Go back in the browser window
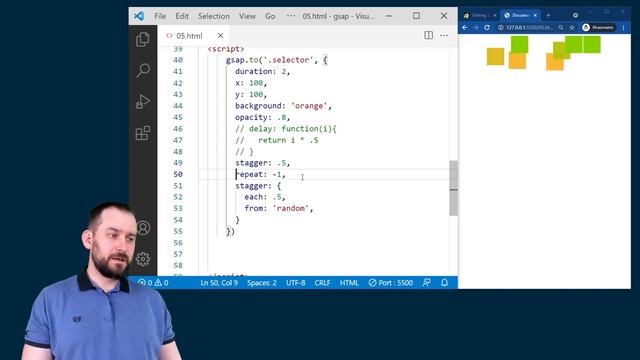 click(465, 27)
